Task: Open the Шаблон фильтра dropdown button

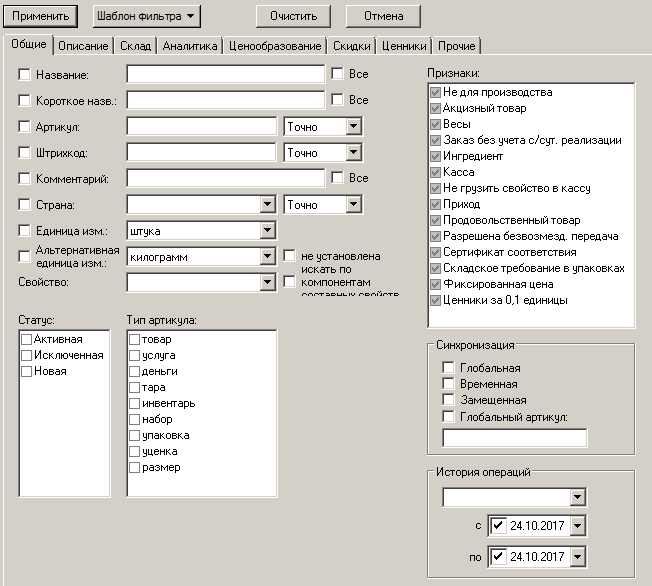Action: (x=146, y=16)
